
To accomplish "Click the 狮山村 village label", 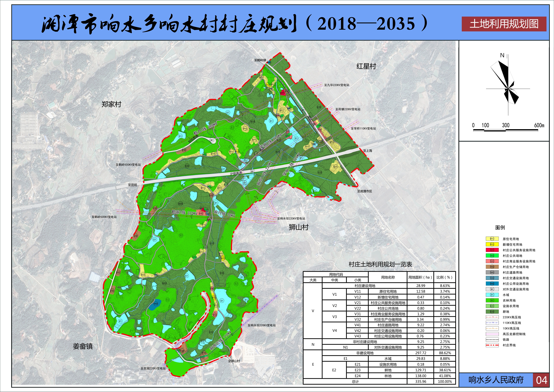I will (x=299, y=227).
